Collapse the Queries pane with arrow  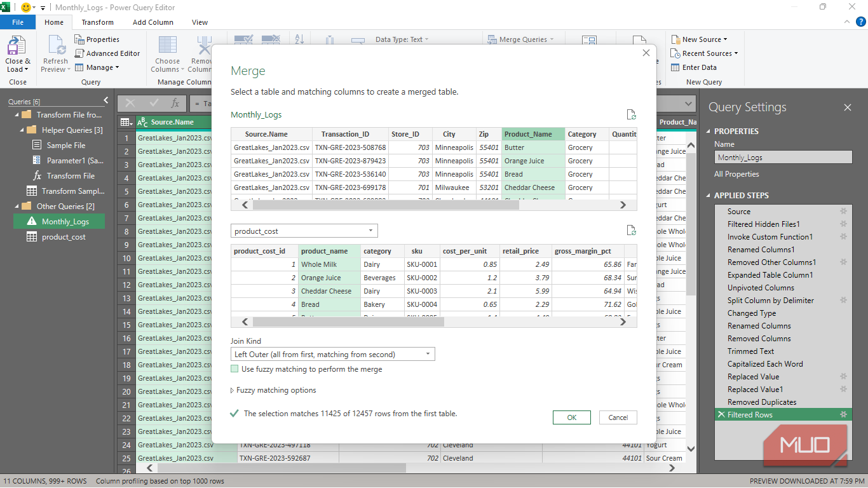(106, 101)
